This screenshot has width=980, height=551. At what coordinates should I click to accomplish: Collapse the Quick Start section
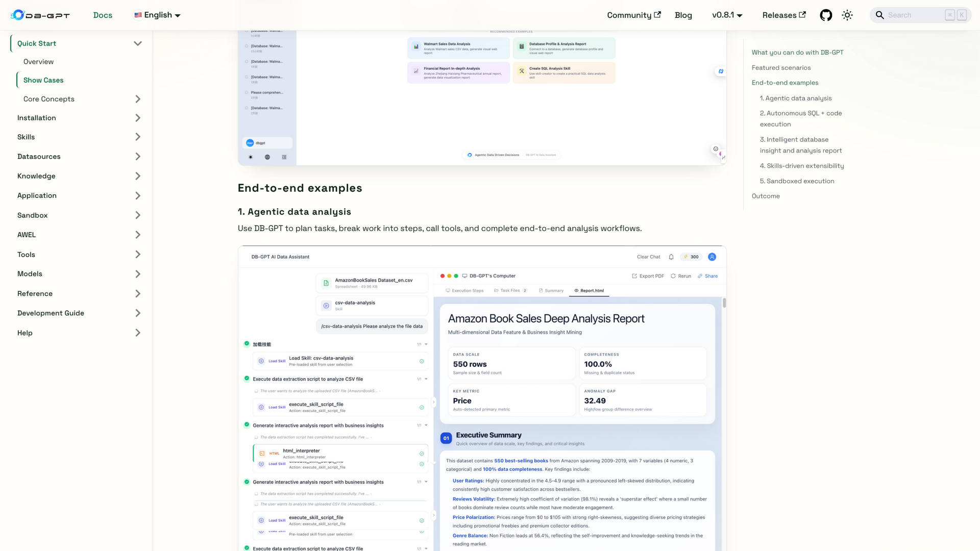tap(137, 43)
